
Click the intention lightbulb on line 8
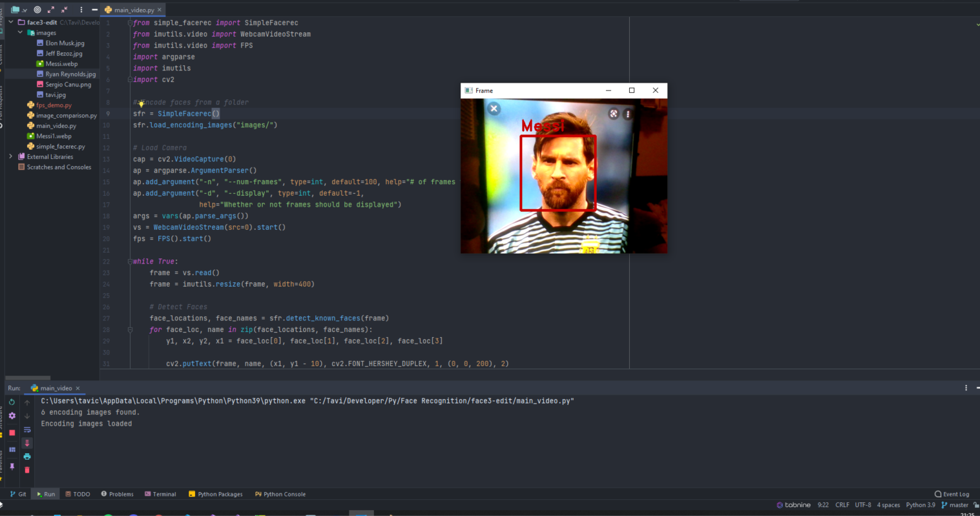pyautogui.click(x=141, y=103)
